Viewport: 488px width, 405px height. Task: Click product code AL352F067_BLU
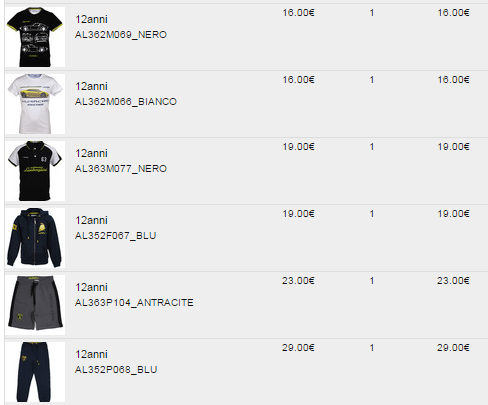pyautogui.click(x=116, y=236)
